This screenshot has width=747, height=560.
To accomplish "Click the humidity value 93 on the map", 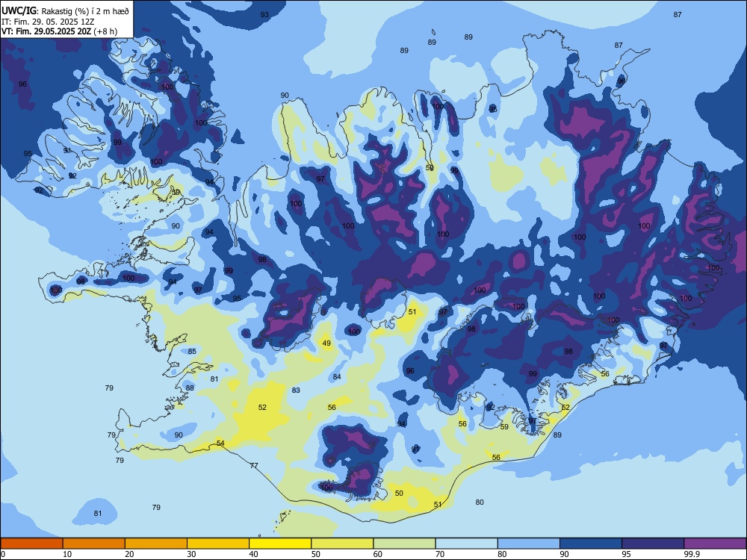I will click(x=264, y=15).
